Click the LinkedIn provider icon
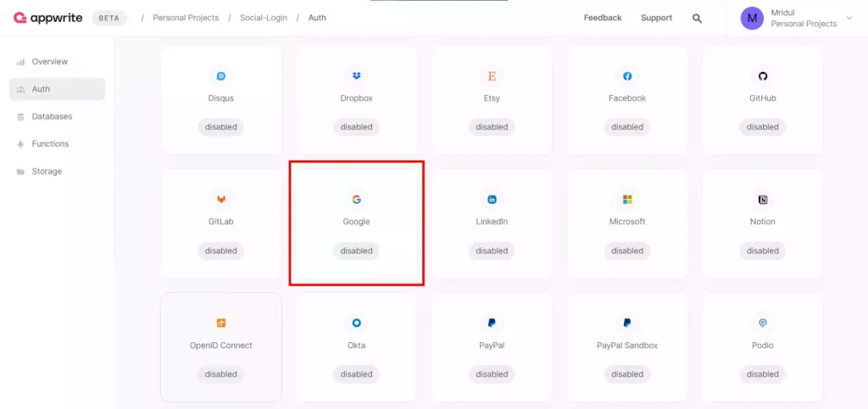This screenshot has width=868, height=409. 492,200
